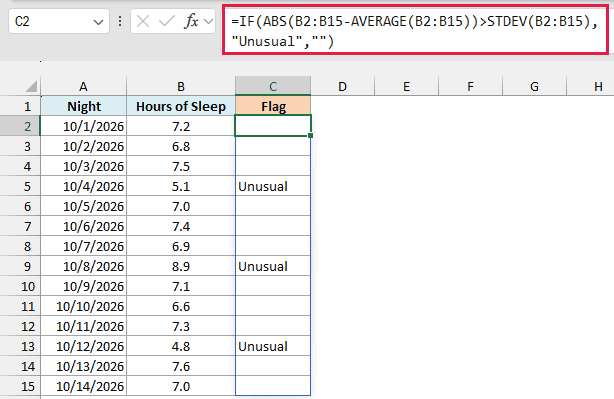Image resolution: width=614 pixels, height=399 pixels.
Task: Select row 15 header
Action: [x=20, y=386]
